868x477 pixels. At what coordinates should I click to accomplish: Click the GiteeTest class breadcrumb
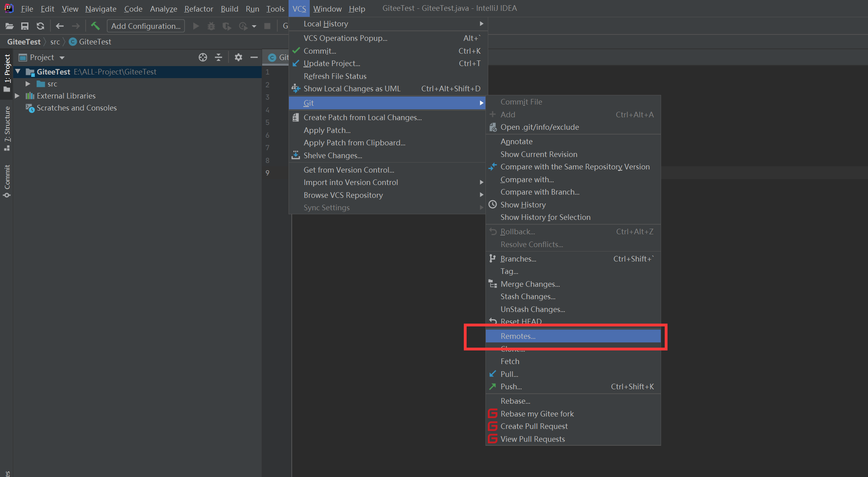[x=90, y=42]
